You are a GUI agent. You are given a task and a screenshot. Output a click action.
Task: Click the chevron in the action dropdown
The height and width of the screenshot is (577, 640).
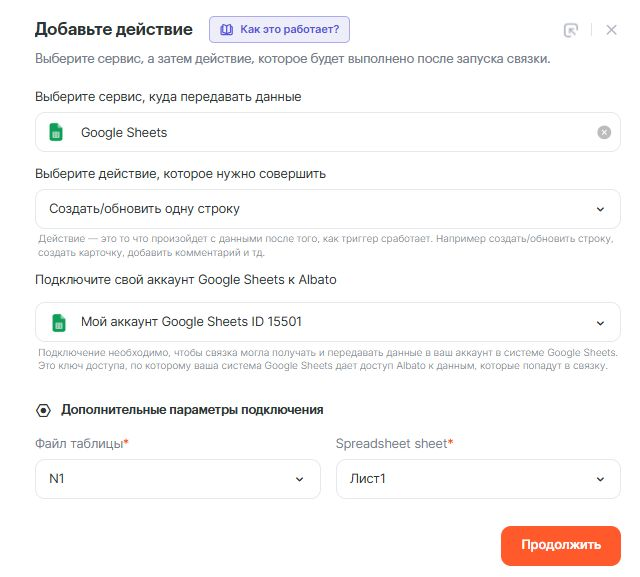click(x=601, y=209)
